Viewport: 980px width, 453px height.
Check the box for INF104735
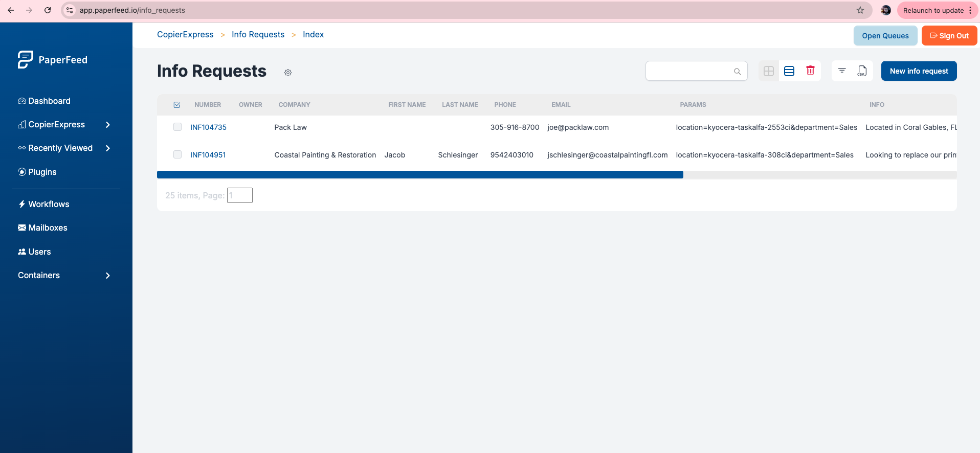[x=177, y=127]
